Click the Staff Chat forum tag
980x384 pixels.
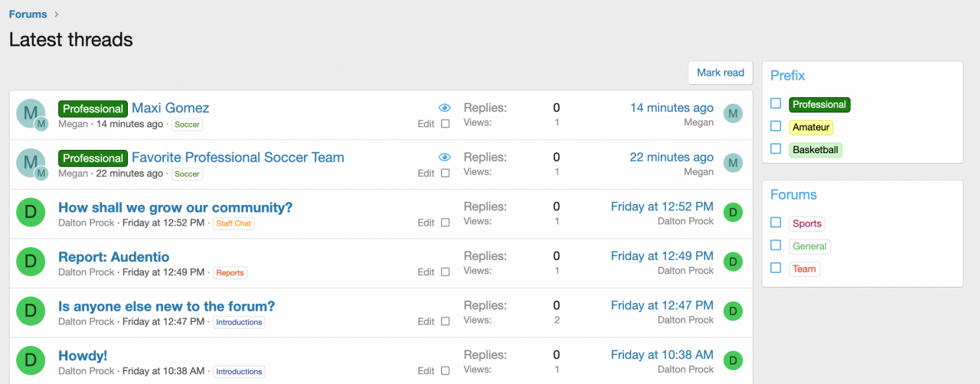tap(234, 223)
